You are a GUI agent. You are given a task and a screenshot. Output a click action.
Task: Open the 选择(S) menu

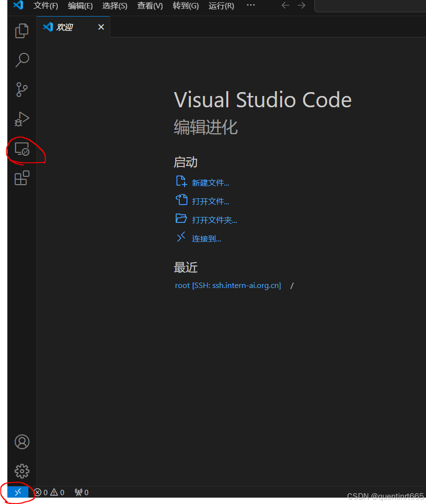tap(115, 6)
